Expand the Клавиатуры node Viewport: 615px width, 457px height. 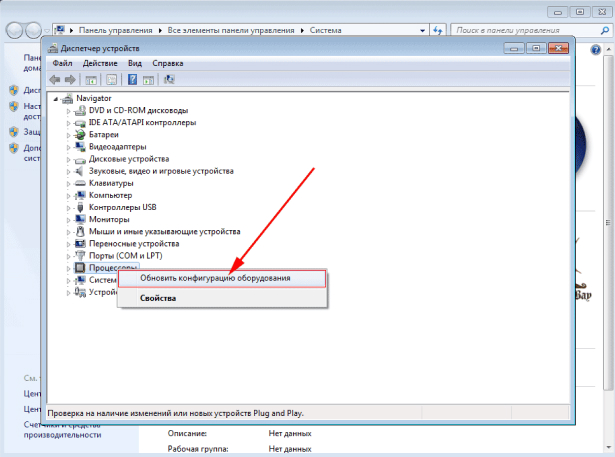pos(68,184)
